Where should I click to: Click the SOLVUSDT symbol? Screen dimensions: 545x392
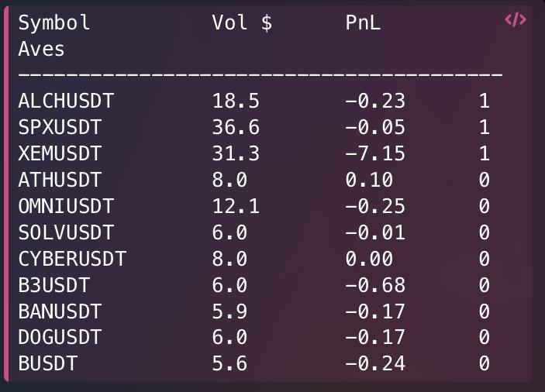pyautogui.click(x=66, y=232)
